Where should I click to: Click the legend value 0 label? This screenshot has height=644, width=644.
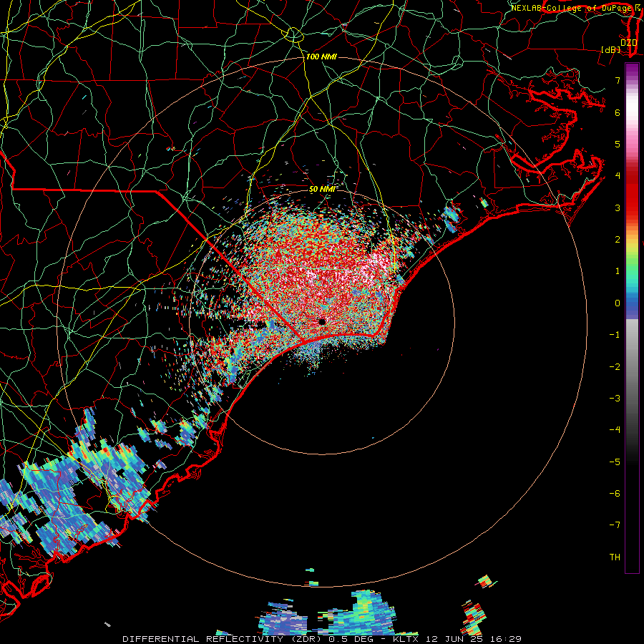(618, 303)
